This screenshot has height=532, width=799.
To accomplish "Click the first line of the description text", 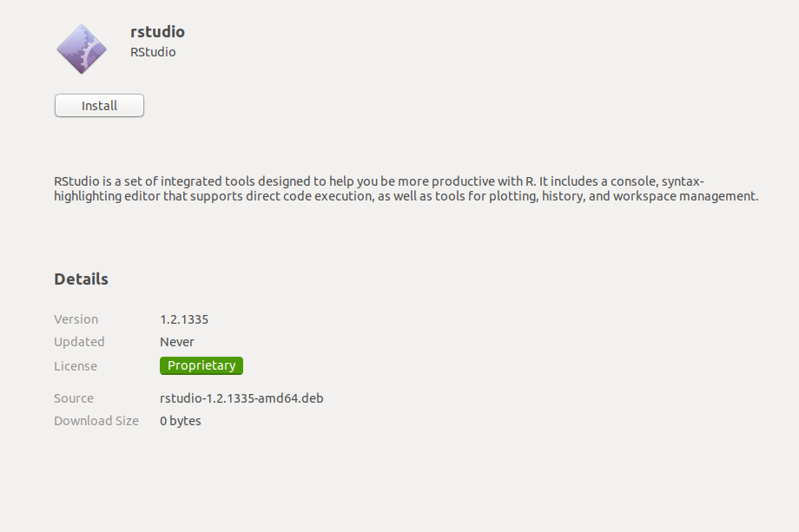I will coord(379,181).
